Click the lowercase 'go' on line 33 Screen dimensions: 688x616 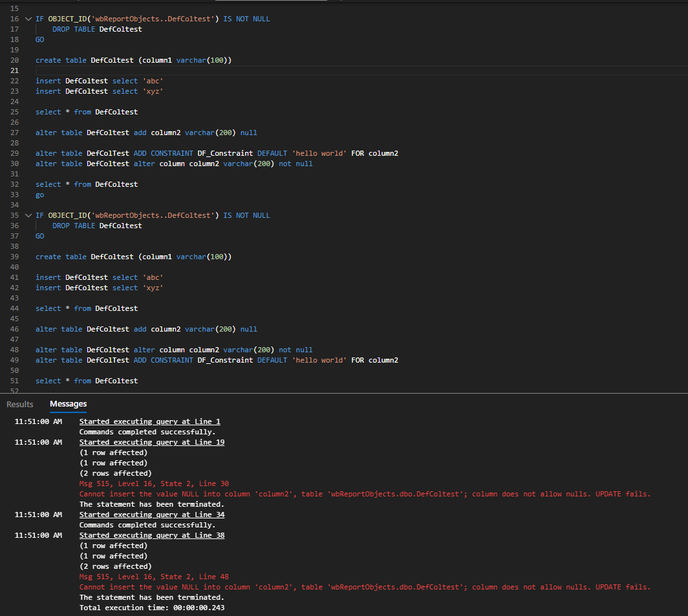pyautogui.click(x=39, y=195)
